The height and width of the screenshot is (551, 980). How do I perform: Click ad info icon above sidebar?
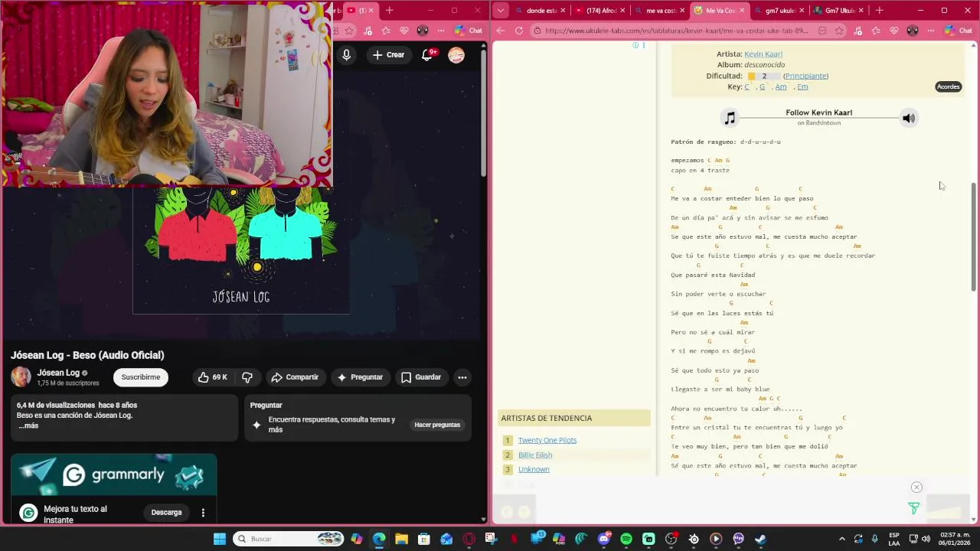pyautogui.click(x=635, y=46)
